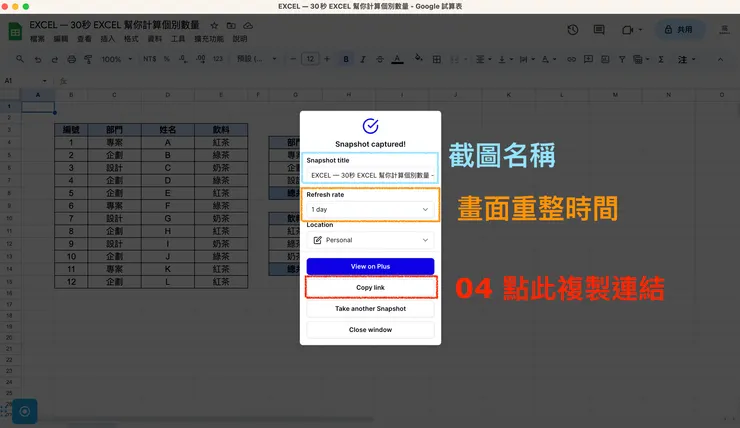Open version history clock icon

pyautogui.click(x=573, y=30)
